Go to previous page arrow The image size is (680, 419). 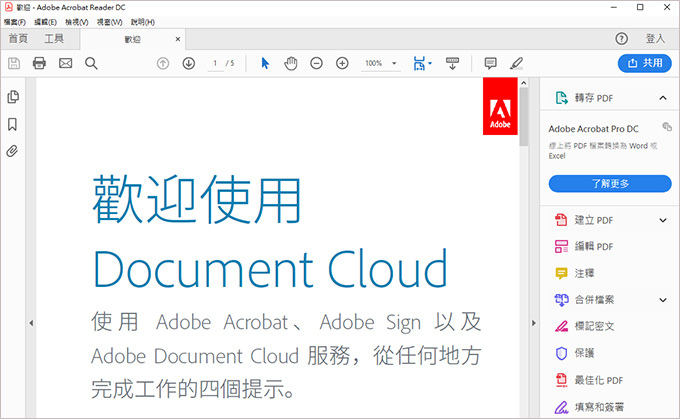[163, 63]
